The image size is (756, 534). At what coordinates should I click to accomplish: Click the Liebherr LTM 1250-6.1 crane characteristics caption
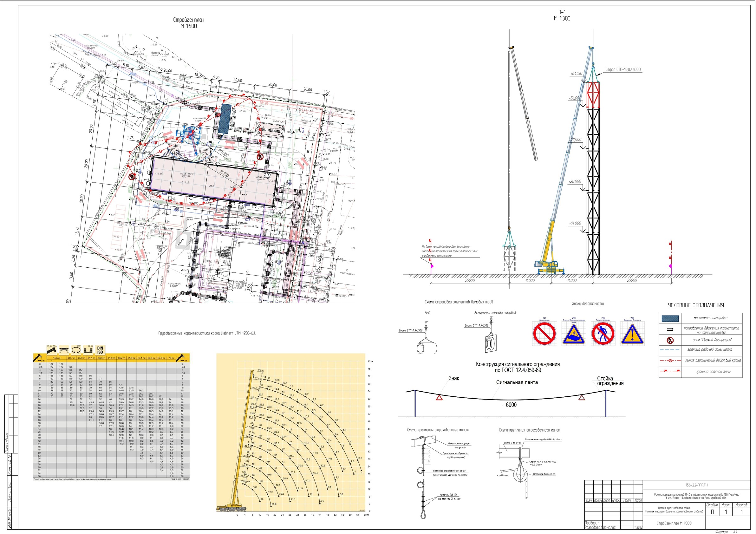207,333
